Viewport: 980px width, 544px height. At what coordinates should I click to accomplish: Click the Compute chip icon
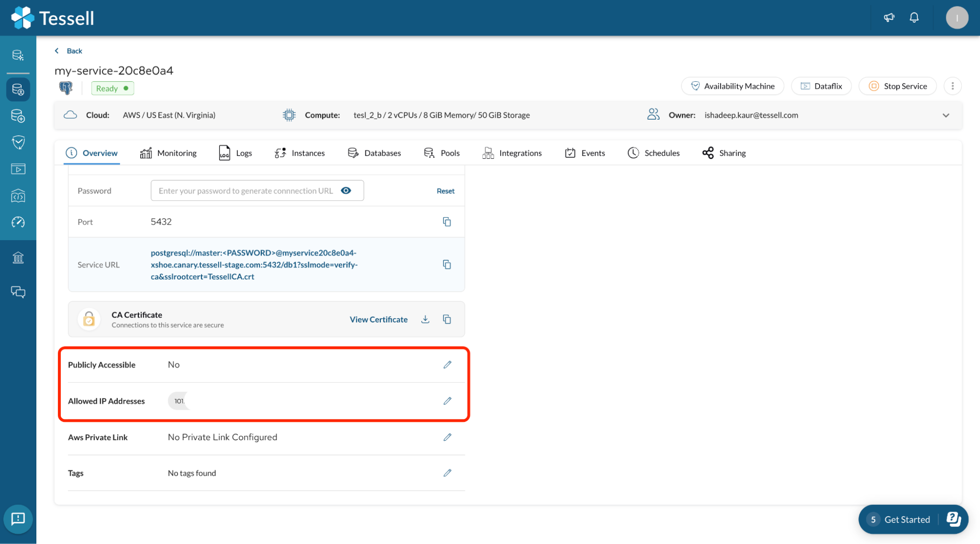pyautogui.click(x=289, y=115)
